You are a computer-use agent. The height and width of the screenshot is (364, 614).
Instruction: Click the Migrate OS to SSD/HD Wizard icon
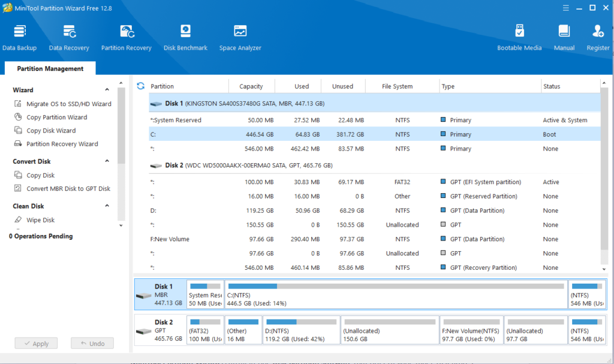pyautogui.click(x=18, y=103)
